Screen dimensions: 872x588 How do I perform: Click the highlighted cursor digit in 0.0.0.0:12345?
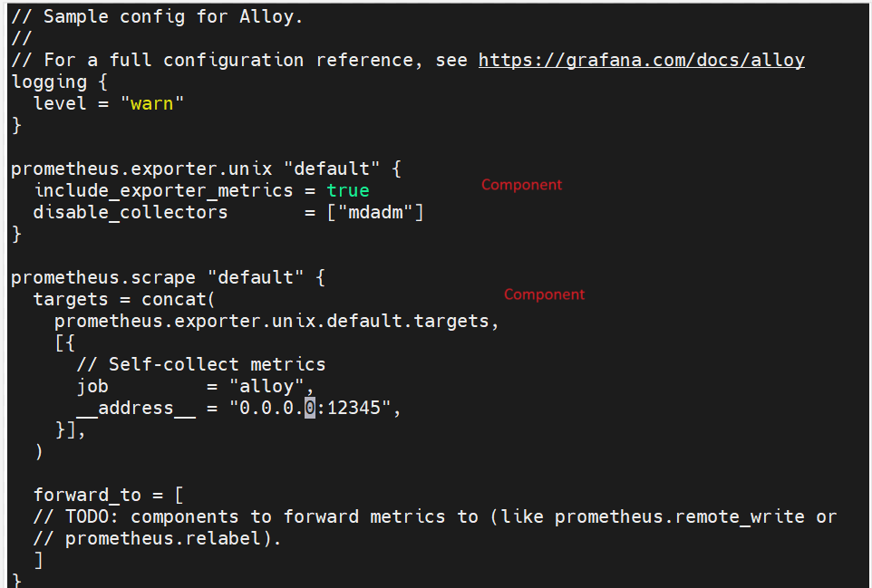(310, 408)
